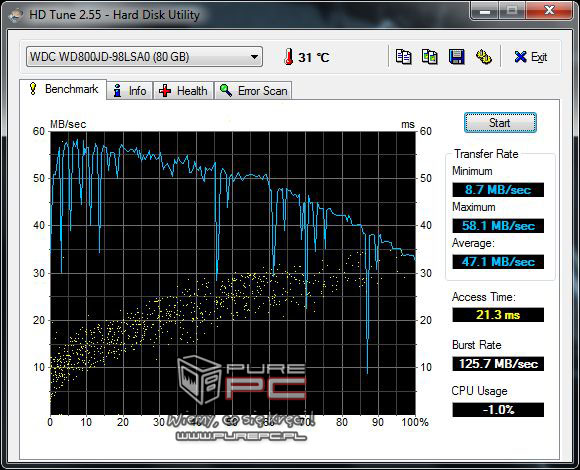Save screenshot with the floppy disk icon

pos(456,57)
